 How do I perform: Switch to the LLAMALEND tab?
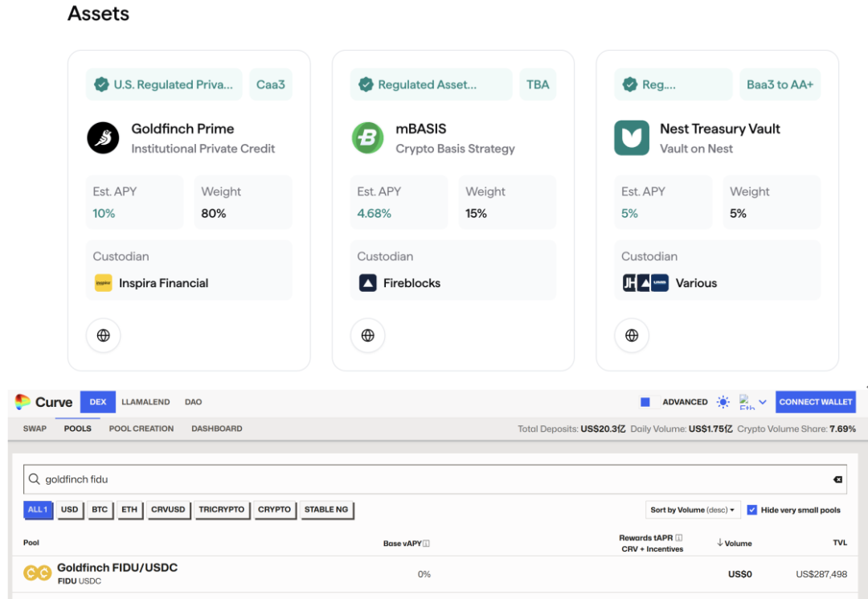pyautogui.click(x=145, y=402)
